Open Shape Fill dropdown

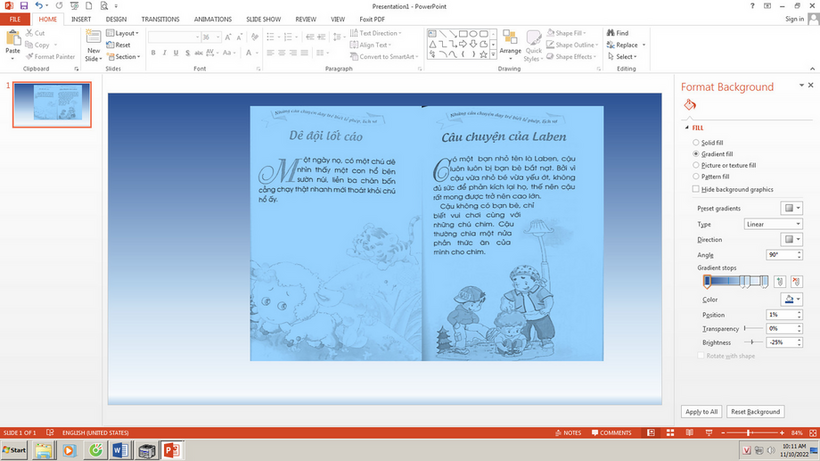click(x=567, y=33)
